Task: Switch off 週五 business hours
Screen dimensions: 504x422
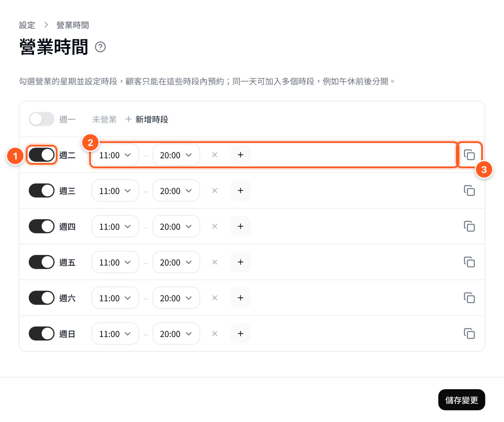Action: point(42,262)
